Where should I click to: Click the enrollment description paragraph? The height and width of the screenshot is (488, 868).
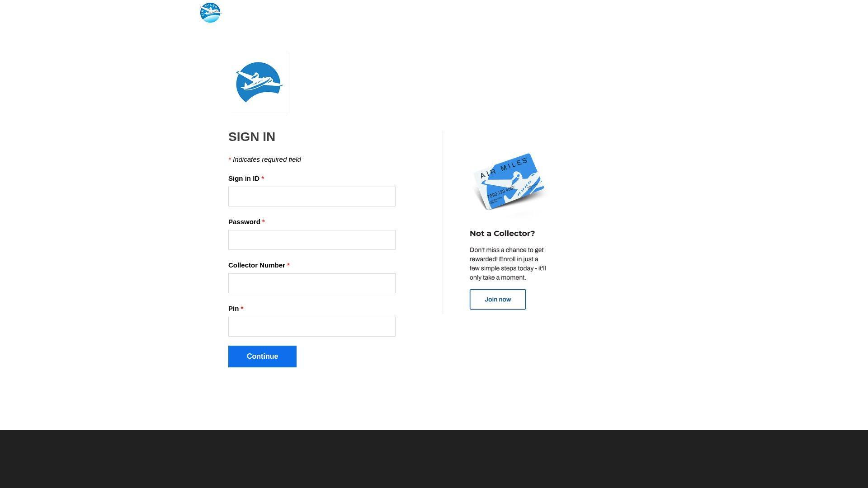click(507, 264)
